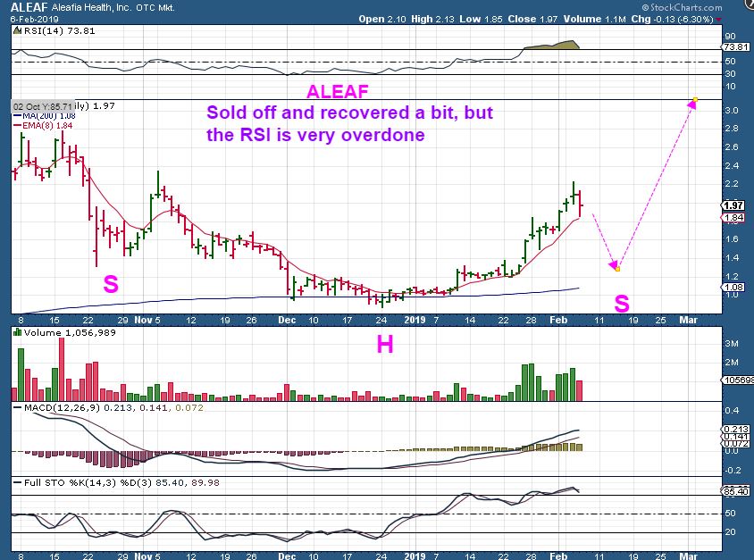The height and width of the screenshot is (560, 754).
Task: Click the 1.97 last price tag
Action: click(733, 205)
